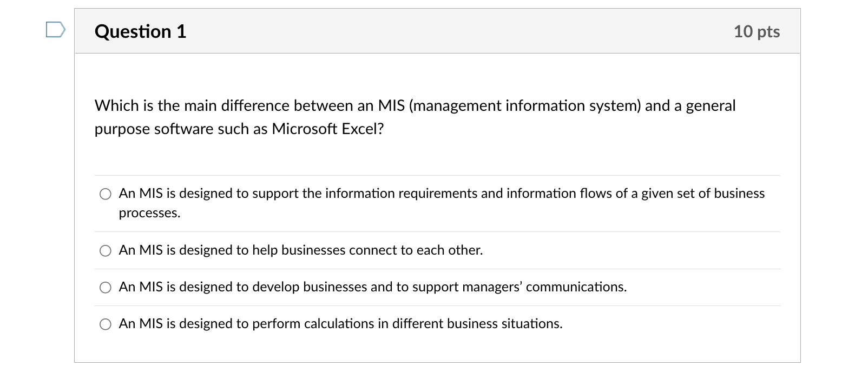This screenshot has height=386, width=868.
Task: Pick radio for 'support managers' communications' option
Action: 106,287
